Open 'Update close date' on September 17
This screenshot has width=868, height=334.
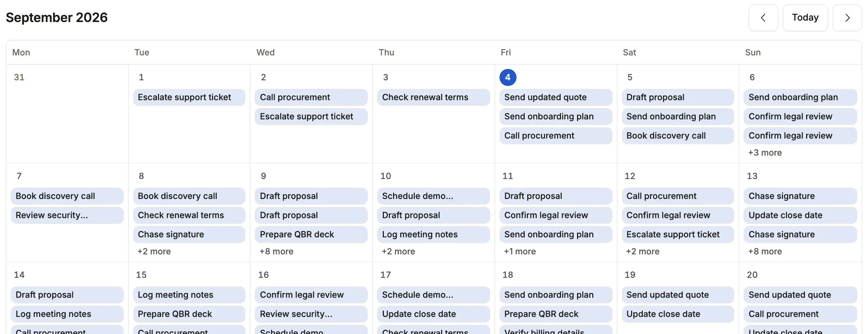point(433,314)
